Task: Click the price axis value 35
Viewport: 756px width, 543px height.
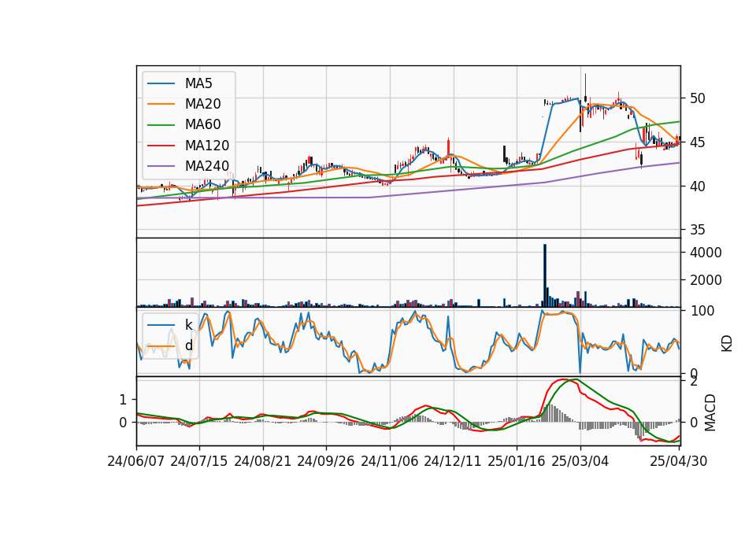Action: click(698, 230)
